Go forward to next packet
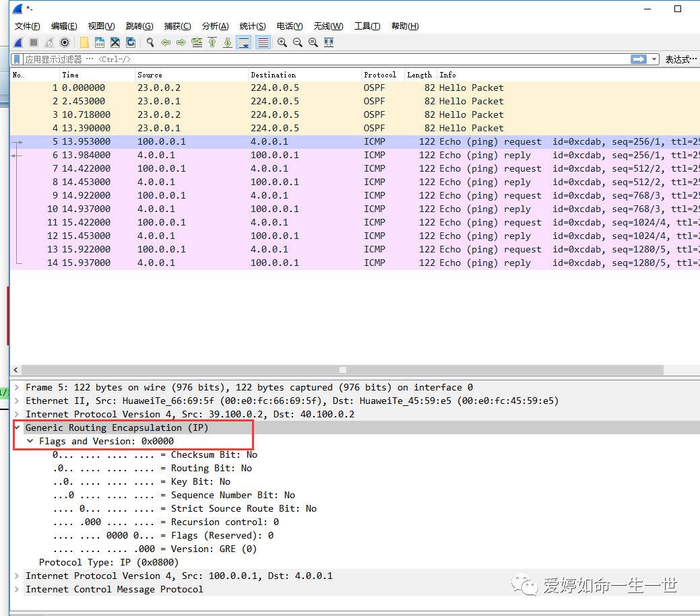Viewport: 700px width, 616px height. [x=181, y=43]
